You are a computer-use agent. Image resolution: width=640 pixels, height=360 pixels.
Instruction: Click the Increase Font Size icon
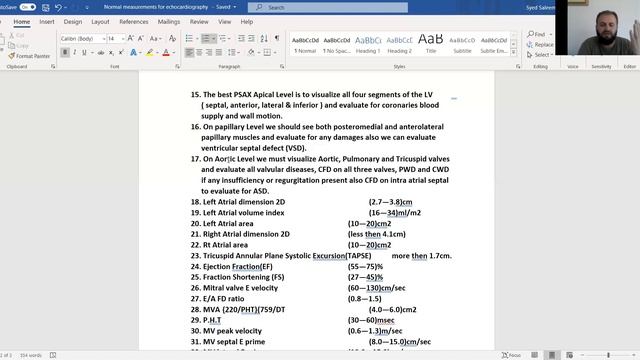[x=131, y=38]
